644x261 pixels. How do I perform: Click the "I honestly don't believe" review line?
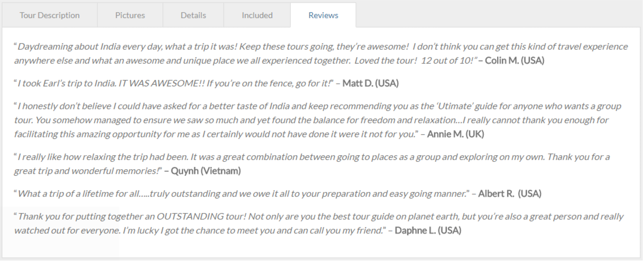(318, 106)
